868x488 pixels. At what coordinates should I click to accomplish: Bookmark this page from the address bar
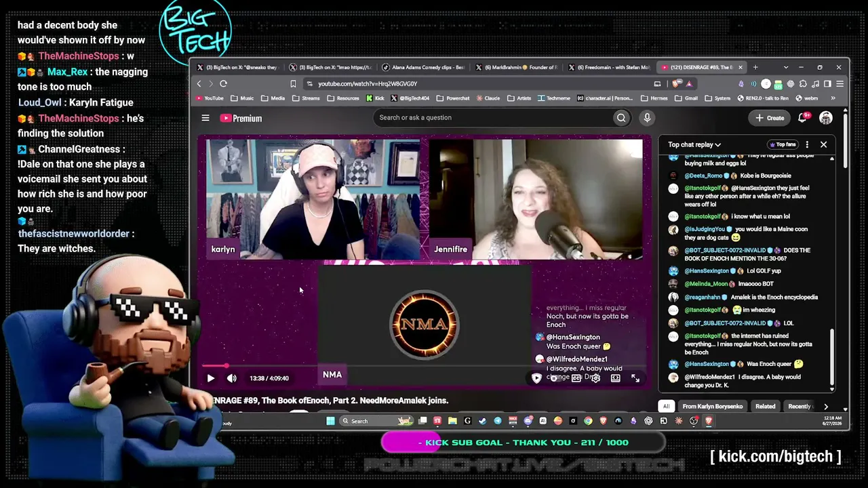tap(293, 83)
